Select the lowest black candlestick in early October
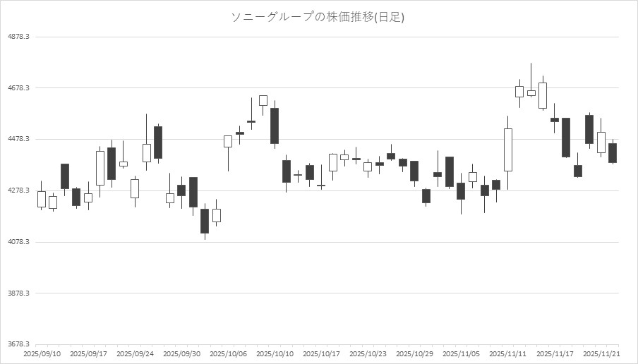The height and width of the screenshot is (364, 638). tap(205, 221)
